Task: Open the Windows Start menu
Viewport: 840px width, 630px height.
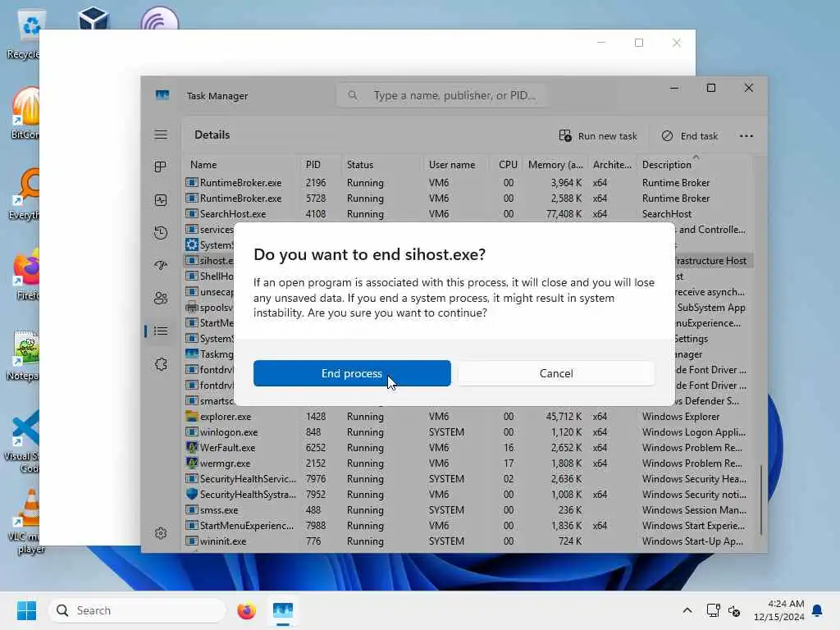Action: click(26, 610)
